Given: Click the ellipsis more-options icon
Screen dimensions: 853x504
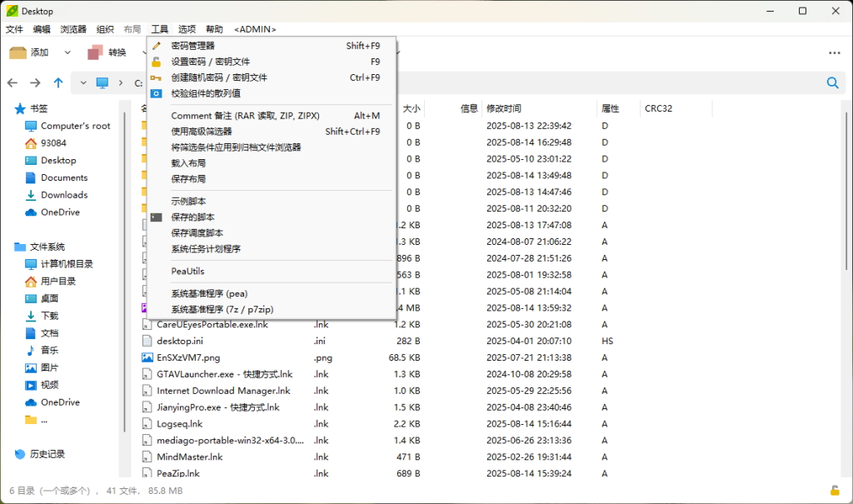Looking at the screenshot, I should [x=835, y=52].
